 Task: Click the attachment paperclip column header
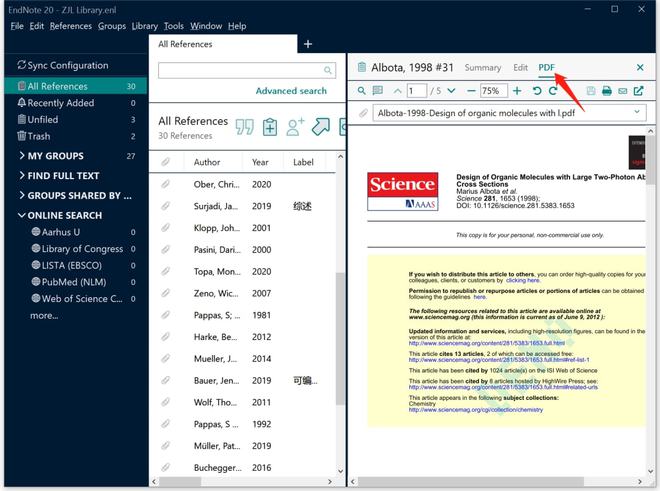tap(166, 162)
